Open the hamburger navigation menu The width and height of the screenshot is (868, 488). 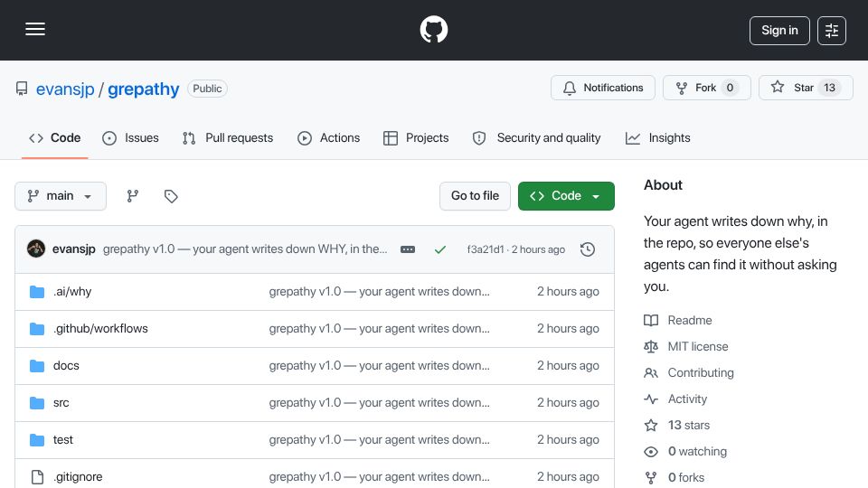[x=35, y=29]
